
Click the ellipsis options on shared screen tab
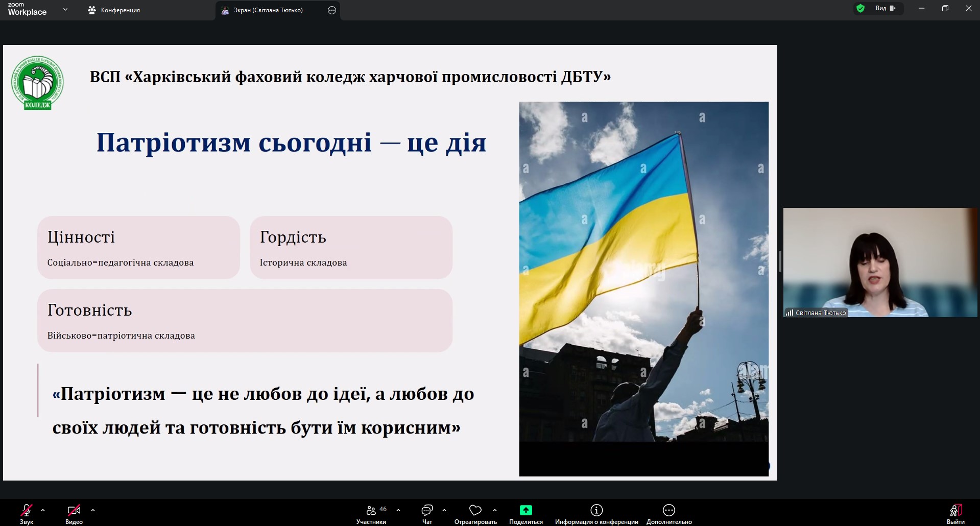pos(332,10)
